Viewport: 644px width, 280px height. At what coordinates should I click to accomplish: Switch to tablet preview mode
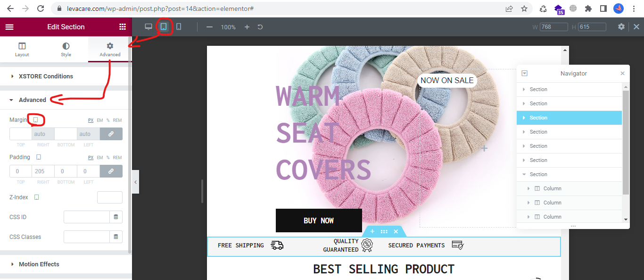click(164, 27)
